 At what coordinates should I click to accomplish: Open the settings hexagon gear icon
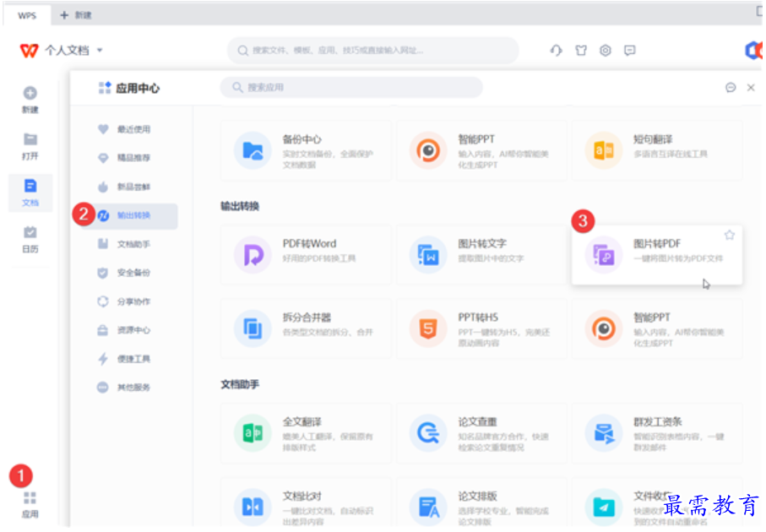click(606, 51)
